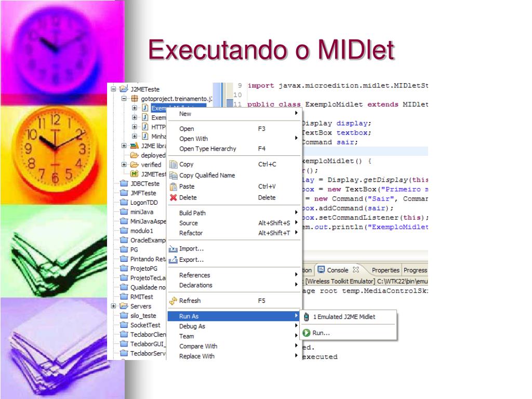Viewport: 532px width, 399px height.
Task: Open the New submenu arrow
Action: pyautogui.click(x=296, y=113)
